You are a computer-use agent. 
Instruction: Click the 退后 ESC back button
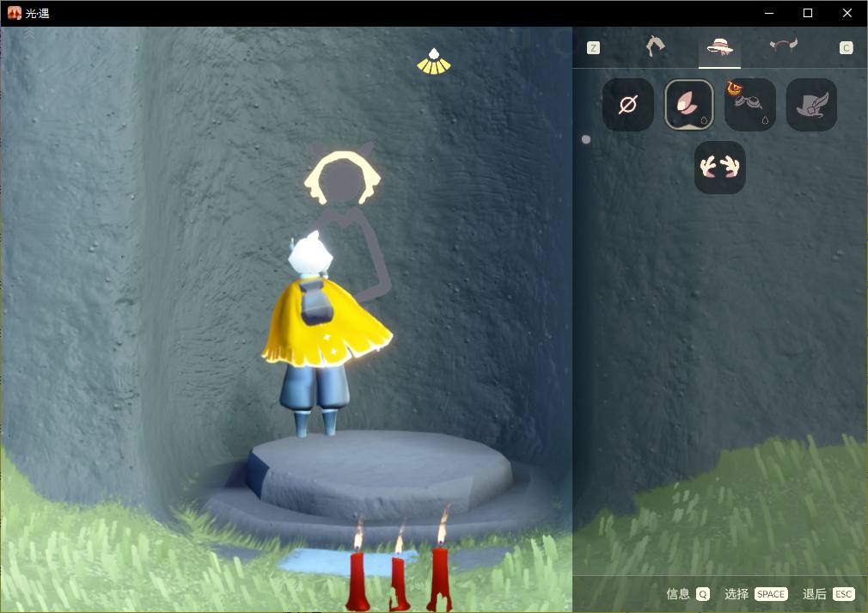pyautogui.click(x=828, y=594)
